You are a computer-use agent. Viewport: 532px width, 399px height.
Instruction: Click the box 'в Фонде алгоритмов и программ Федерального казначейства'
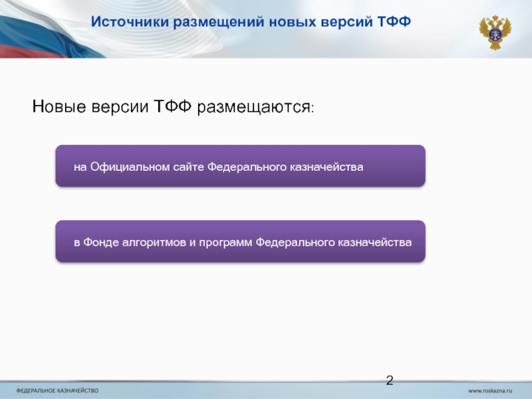click(x=240, y=241)
